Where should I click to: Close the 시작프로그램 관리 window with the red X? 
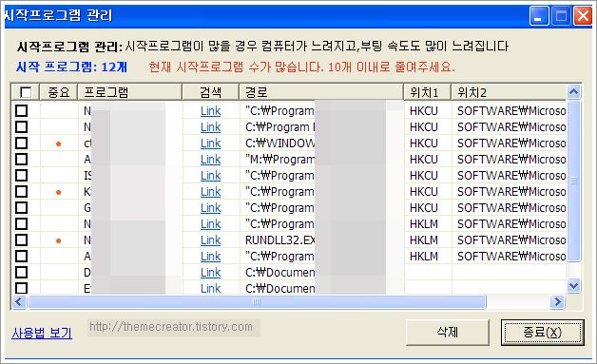click(x=583, y=16)
